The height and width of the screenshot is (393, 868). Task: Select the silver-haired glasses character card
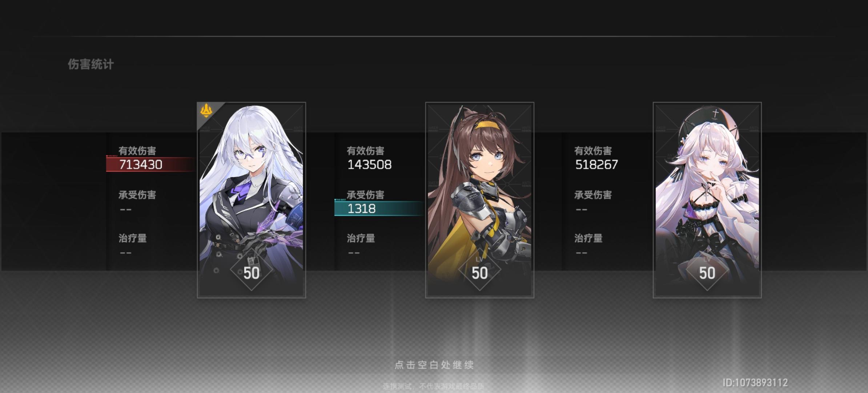[x=252, y=200]
